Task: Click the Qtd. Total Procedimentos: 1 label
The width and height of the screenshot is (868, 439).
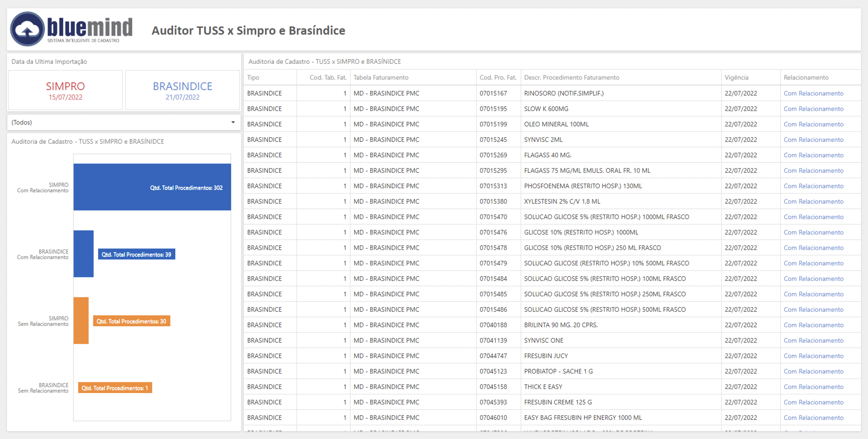Action: 115,388
